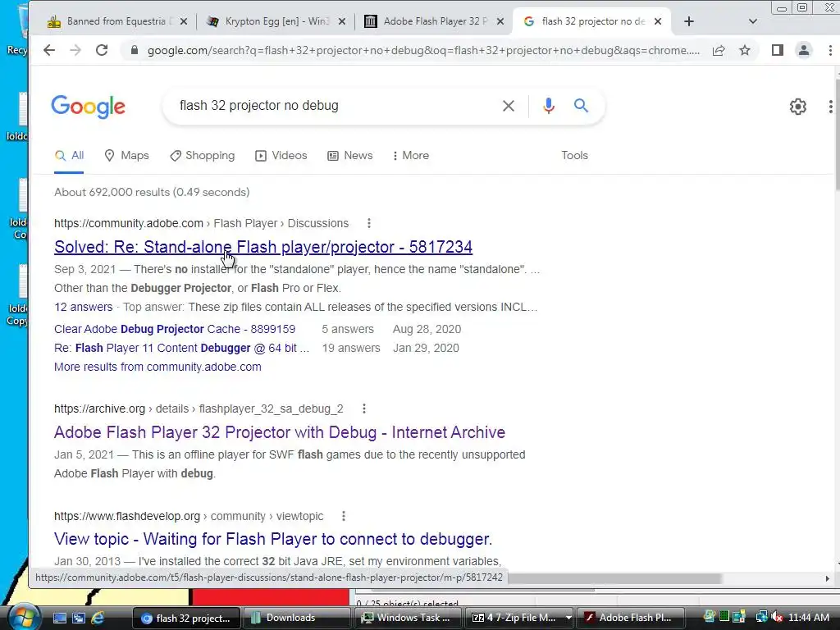The image size is (840, 630).
Task: Open Chrome side panel icon
Action: (778, 50)
